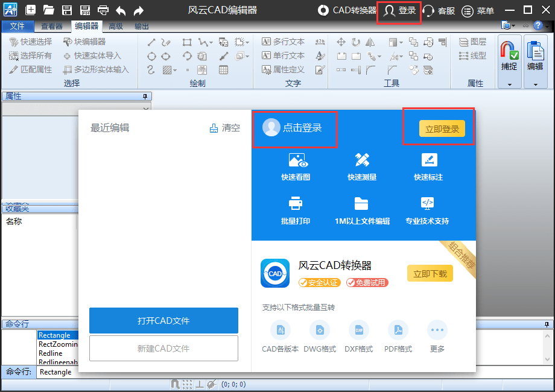Switch to the 输出 tab

[142, 26]
